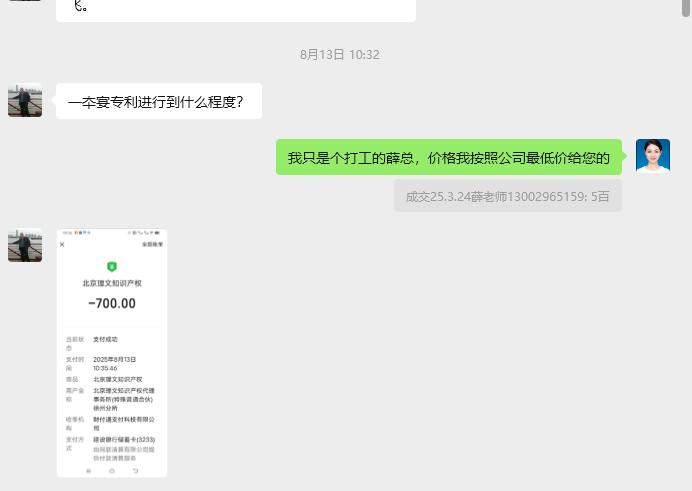The height and width of the screenshot is (491, 692).
Task: Click the X icon inside payment screenshot
Action: click(62, 244)
